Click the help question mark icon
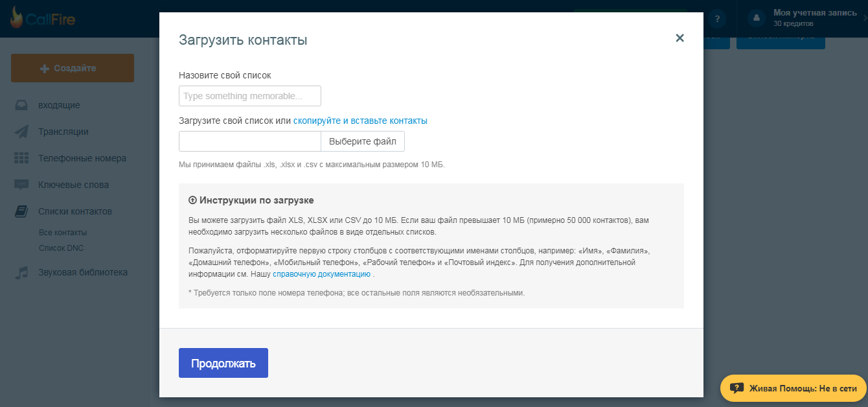868x407 pixels. point(717,19)
